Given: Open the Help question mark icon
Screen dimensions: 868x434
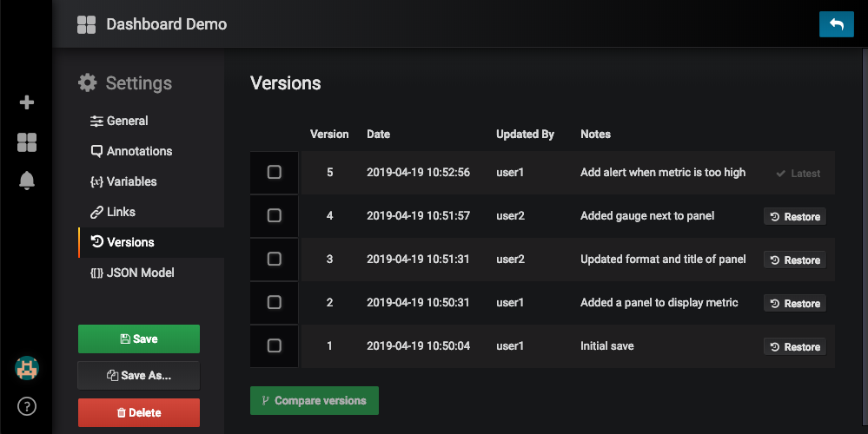Looking at the screenshot, I should pyautogui.click(x=26, y=405).
